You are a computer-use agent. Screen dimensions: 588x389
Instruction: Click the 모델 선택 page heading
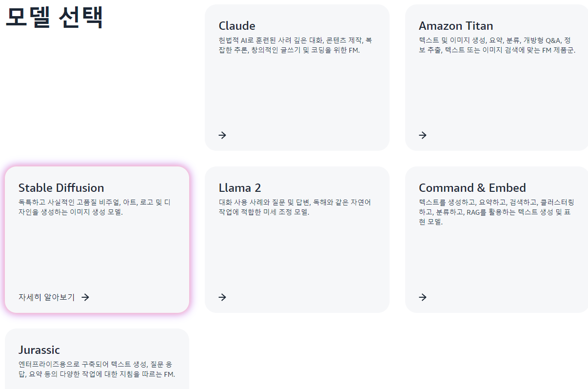pyautogui.click(x=52, y=17)
